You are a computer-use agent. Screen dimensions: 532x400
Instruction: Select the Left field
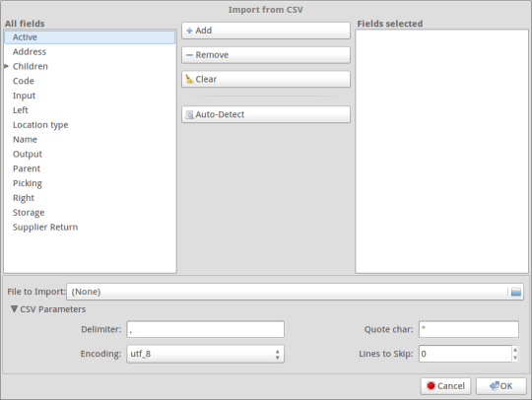point(90,110)
